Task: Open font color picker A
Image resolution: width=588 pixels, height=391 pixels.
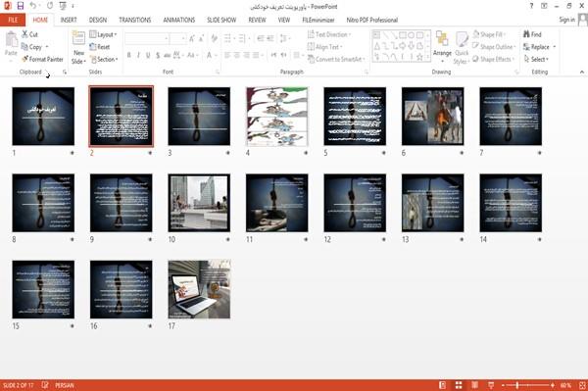Action: (209, 55)
